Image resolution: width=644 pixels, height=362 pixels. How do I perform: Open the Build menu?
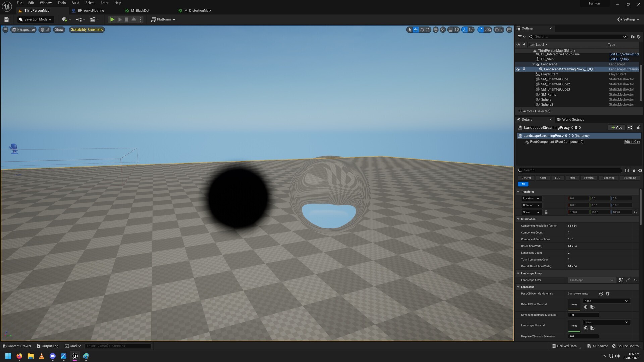click(75, 3)
